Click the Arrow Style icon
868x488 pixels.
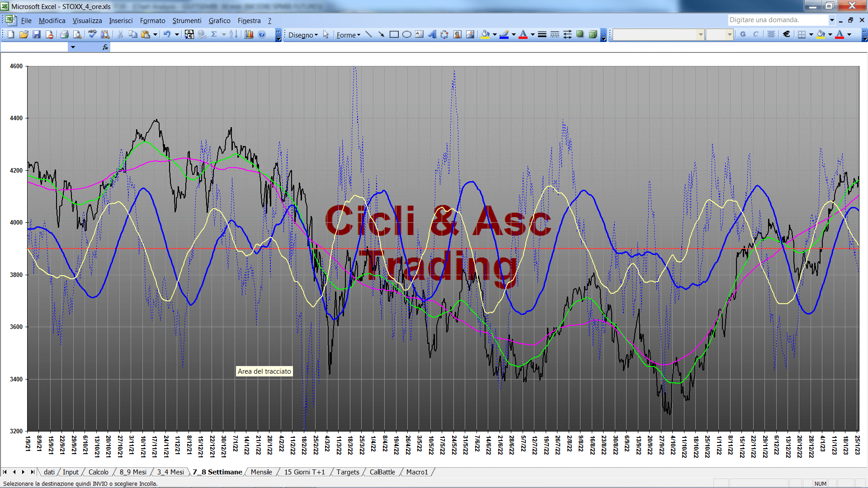click(x=567, y=34)
